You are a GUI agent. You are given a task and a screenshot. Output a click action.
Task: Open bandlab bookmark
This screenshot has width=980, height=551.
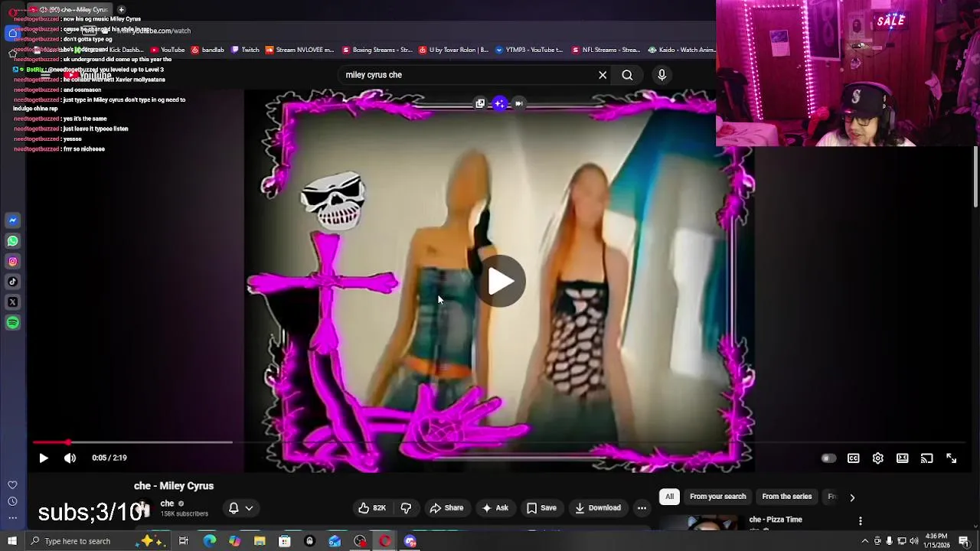(x=207, y=50)
